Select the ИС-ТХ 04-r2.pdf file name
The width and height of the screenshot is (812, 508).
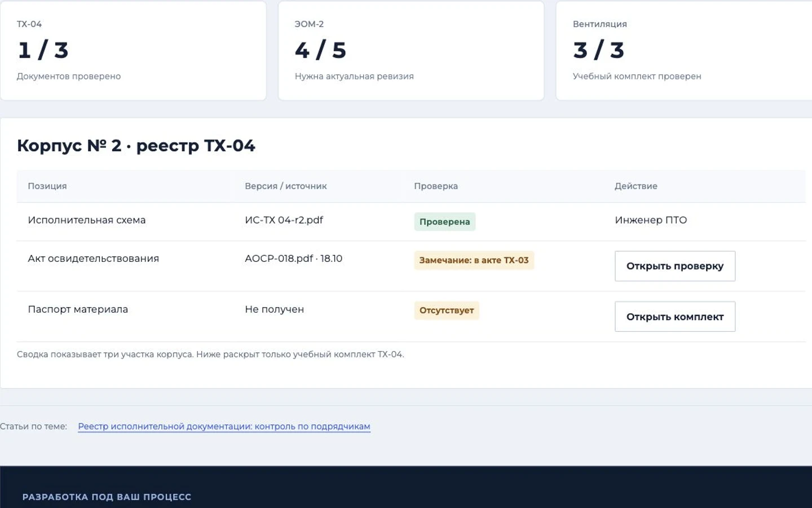point(284,220)
